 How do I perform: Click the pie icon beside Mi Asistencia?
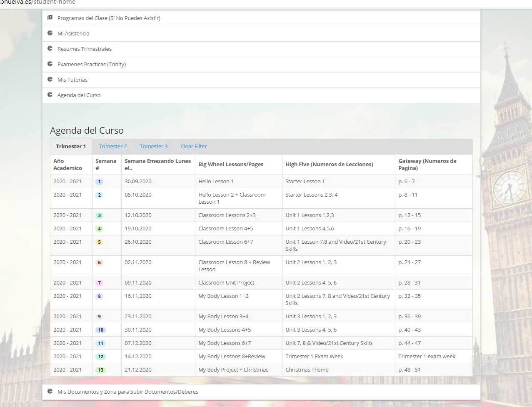pos(50,33)
